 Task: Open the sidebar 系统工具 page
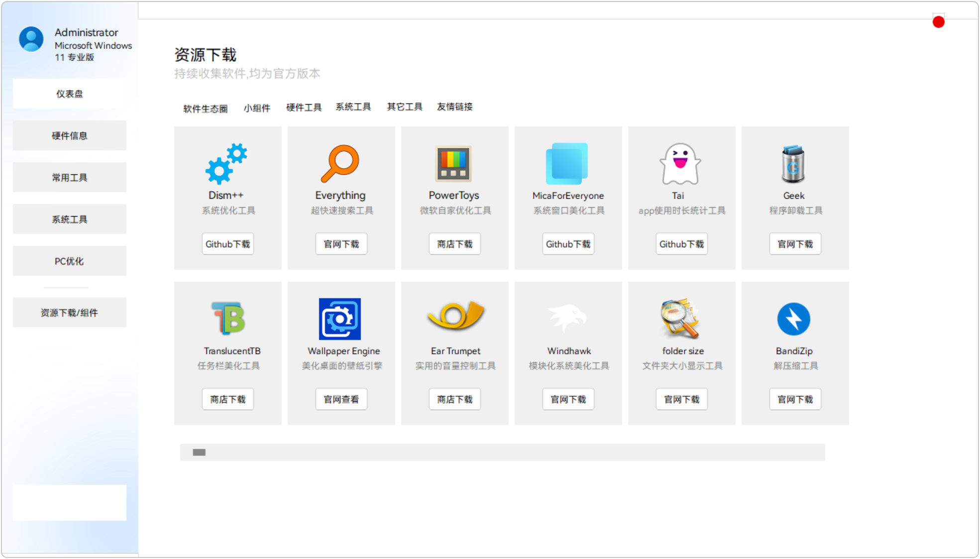pos(70,219)
